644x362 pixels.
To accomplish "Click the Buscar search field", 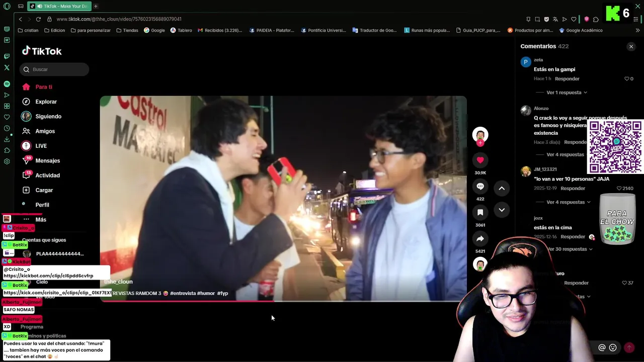I will point(54,69).
